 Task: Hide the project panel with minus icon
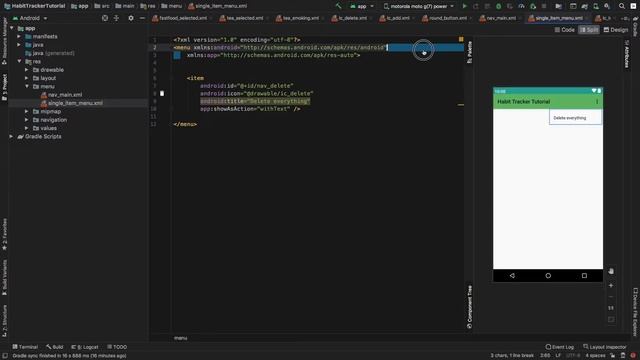tap(142, 18)
